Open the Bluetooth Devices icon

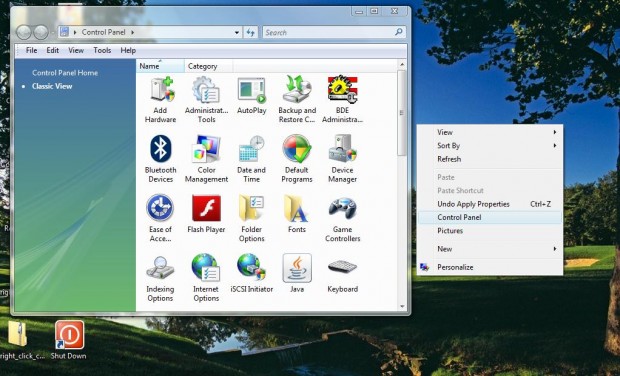(x=160, y=159)
